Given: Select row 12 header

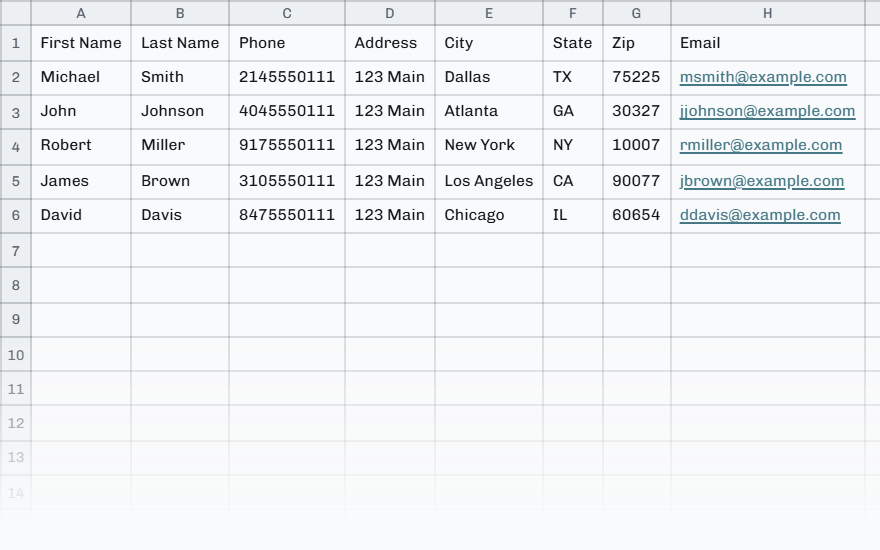Looking at the screenshot, I should point(16,423).
